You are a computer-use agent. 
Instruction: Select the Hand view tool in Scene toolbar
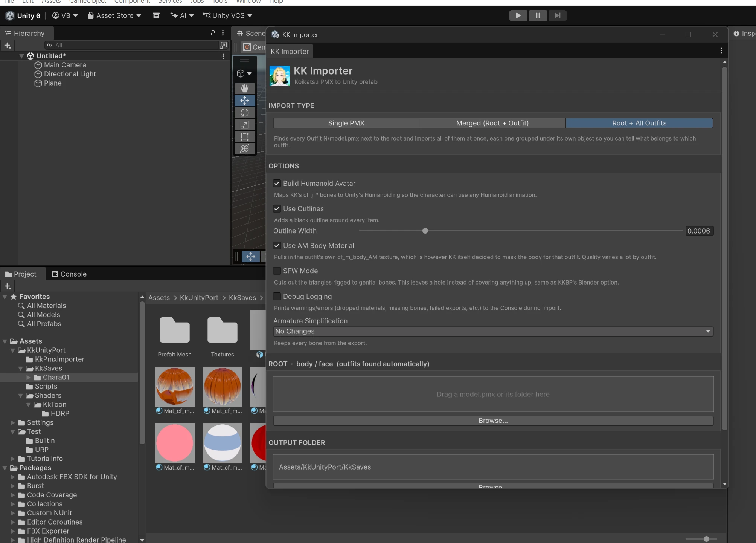245,89
